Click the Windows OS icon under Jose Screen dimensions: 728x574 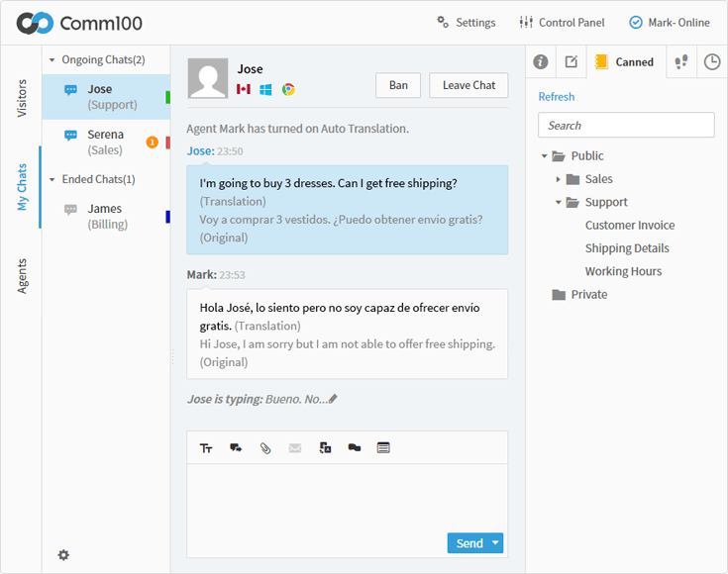coord(265,89)
